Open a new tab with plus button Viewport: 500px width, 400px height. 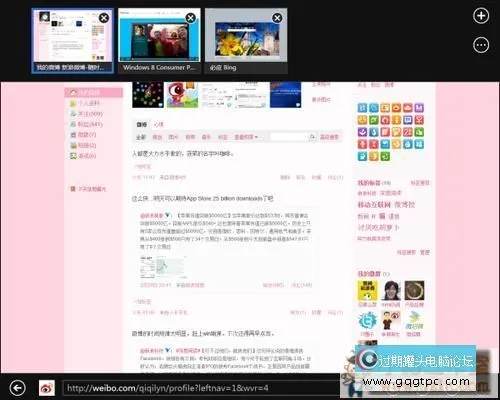(x=481, y=16)
